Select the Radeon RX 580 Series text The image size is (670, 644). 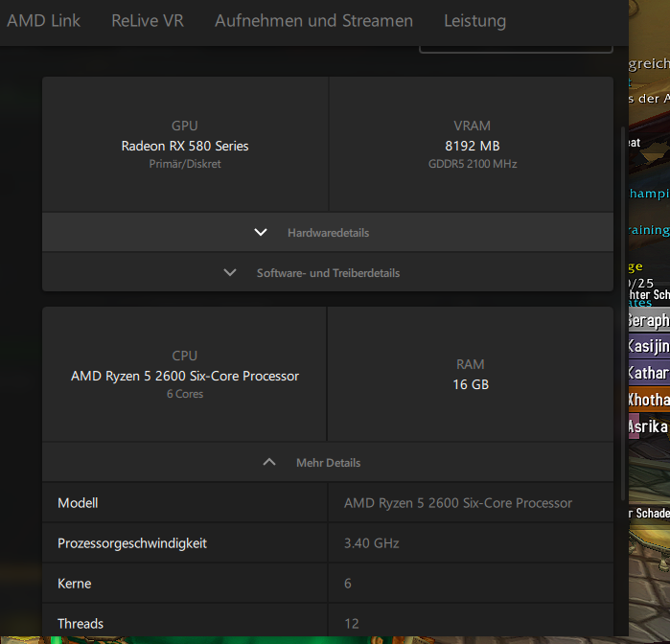185,146
